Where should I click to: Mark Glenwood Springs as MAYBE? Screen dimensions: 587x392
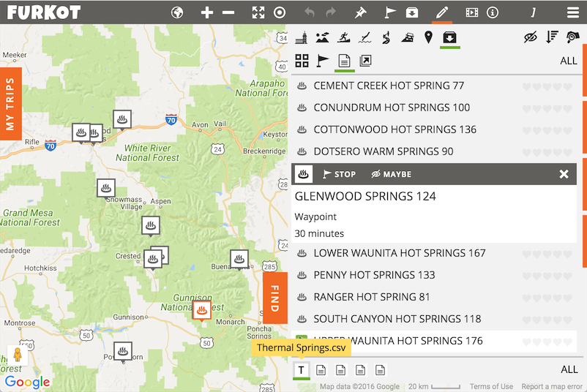391,174
